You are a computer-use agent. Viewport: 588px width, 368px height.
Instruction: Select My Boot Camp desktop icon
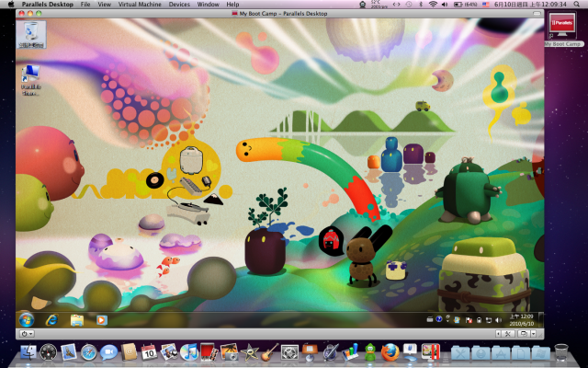(562, 29)
